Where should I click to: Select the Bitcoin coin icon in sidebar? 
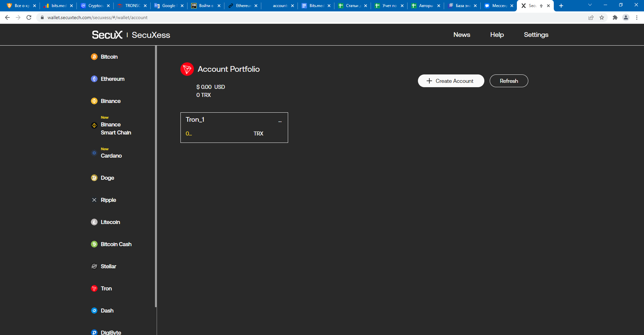click(x=94, y=57)
